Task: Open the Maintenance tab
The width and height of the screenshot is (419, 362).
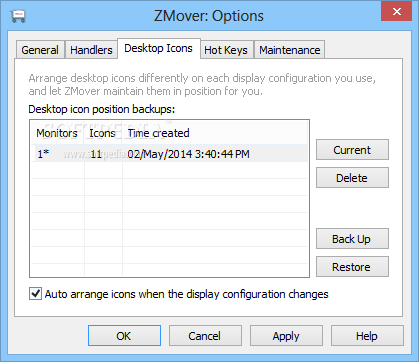Action: point(290,50)
